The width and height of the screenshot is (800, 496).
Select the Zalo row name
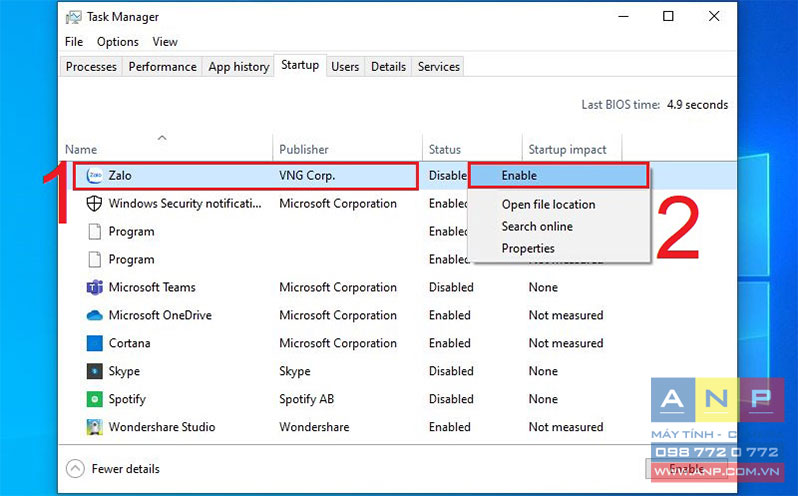click(x=120, y=176)
